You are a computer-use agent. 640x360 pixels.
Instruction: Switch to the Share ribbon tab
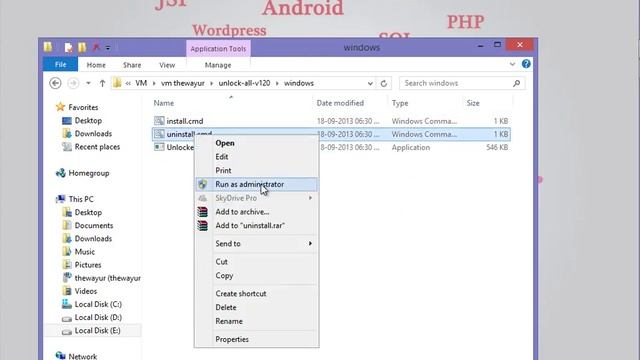click(x=132, y=65)
